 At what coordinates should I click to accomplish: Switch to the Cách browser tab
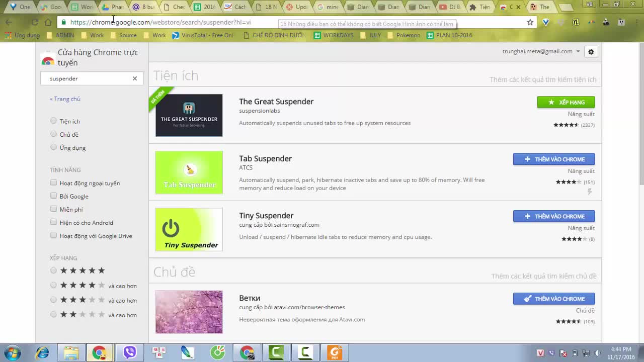(235, 7)
